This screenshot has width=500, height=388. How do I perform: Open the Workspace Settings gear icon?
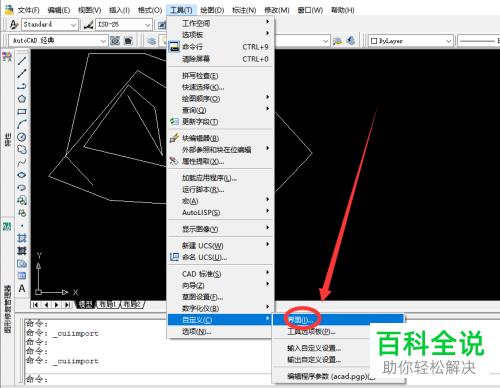(115, 41)
